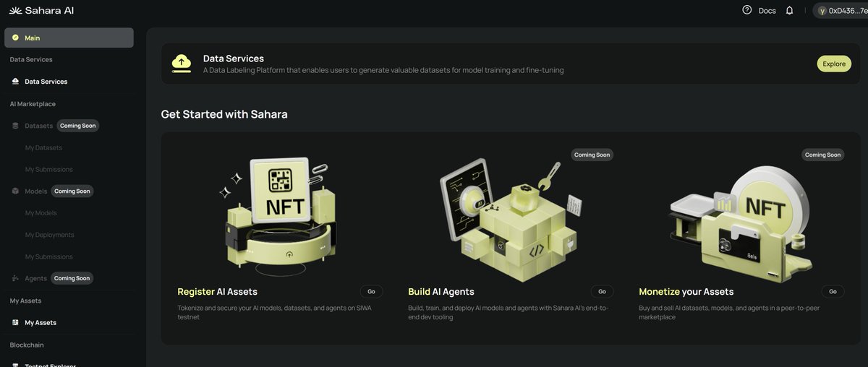Open Models in the sidebar
This screenshot has width=868, height=367.
tap(35, 191)
